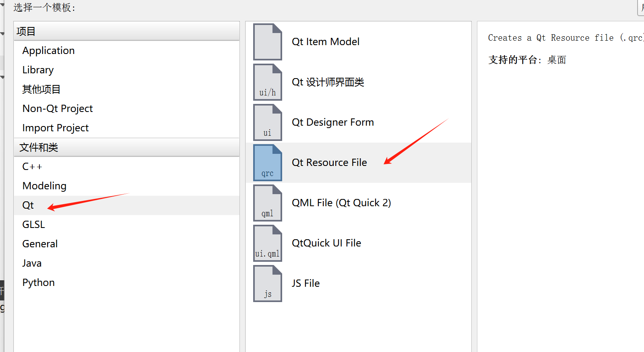Select the General category
Viewport: 644px width, 352px height.
(127, 244)
